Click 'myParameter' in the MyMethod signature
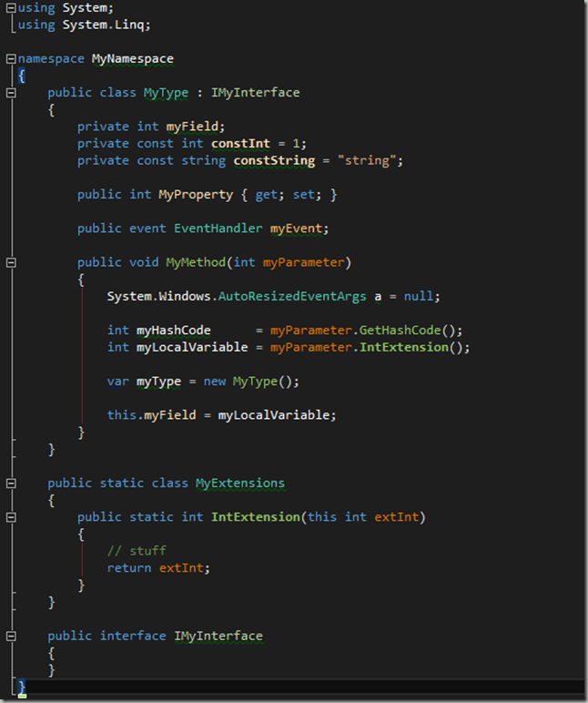This screenshot has width=588, height=703. pos(304,262)
